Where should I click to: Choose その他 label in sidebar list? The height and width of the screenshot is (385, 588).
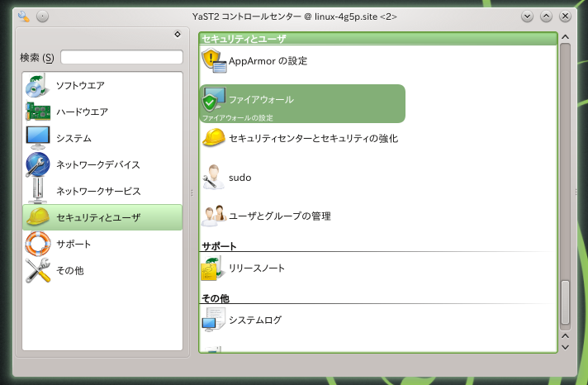(x=69, y=270)
